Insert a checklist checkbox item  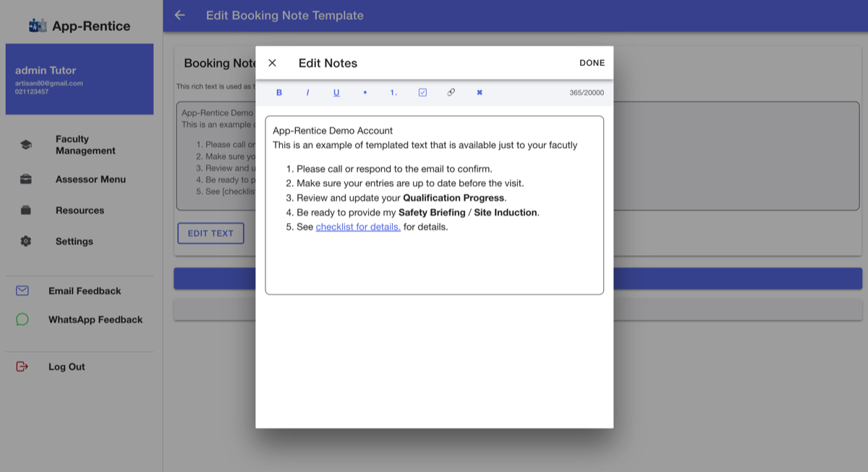422,93
